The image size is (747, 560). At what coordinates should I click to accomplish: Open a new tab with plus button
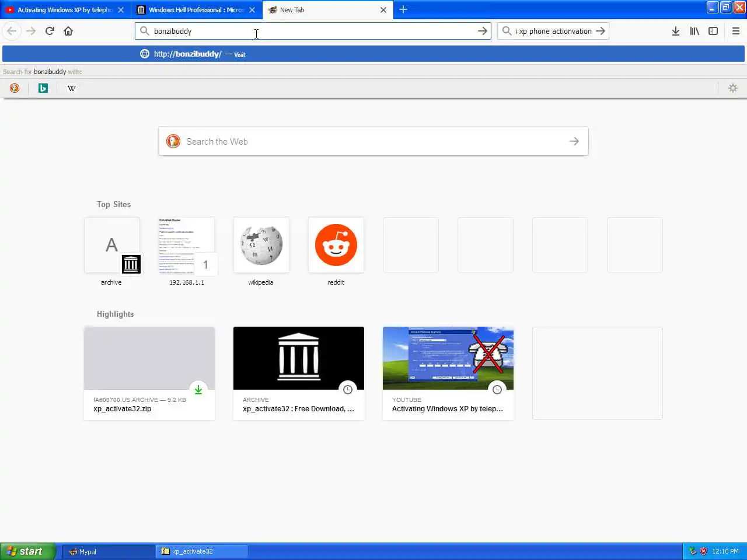[403, 9]
